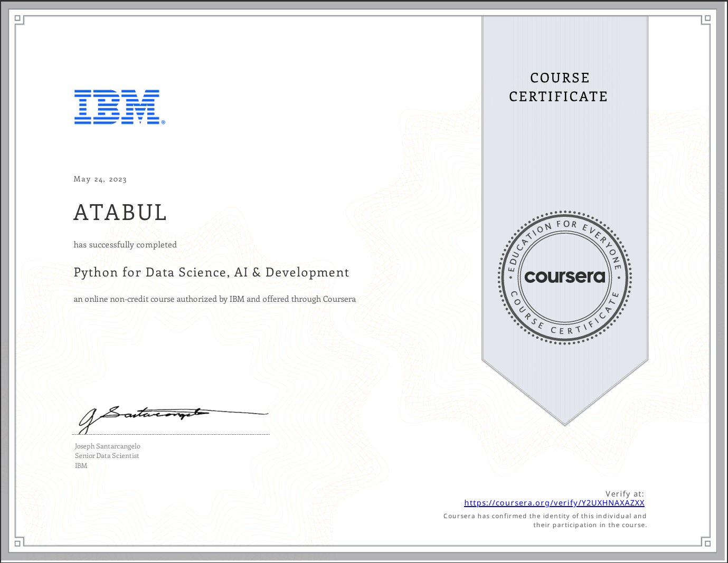Open the Coursera verification link

tap(554, 503)
